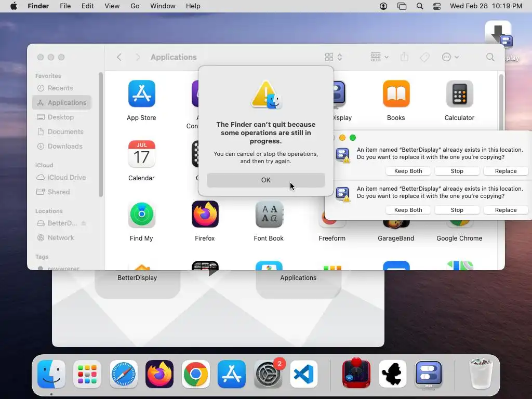Open Shared in the Finder sidebar
Viewport: 532px width, 399px height.
coord(62,192)
